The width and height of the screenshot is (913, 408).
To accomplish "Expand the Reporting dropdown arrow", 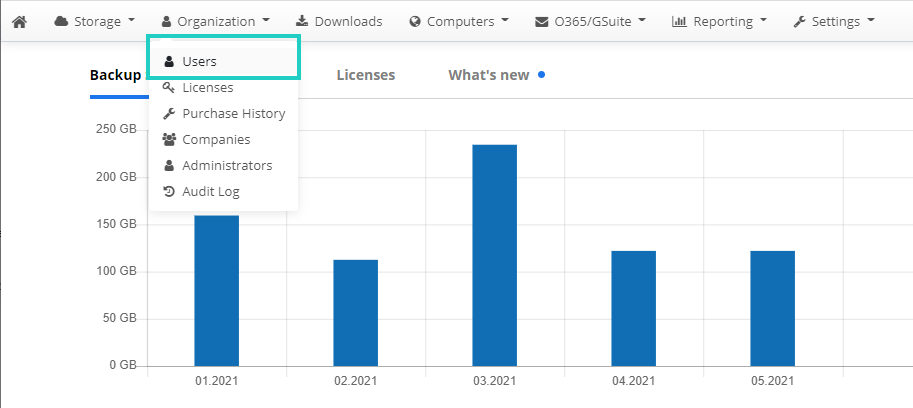I will point(763,20).
